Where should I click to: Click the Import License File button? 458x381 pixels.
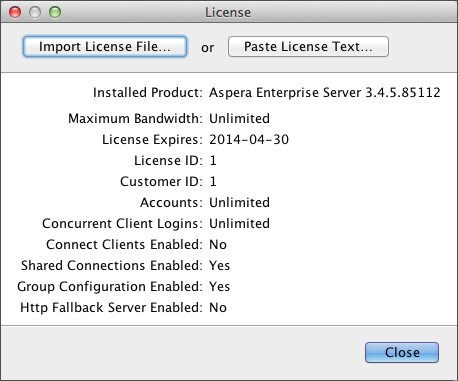[x=105, y=47]
